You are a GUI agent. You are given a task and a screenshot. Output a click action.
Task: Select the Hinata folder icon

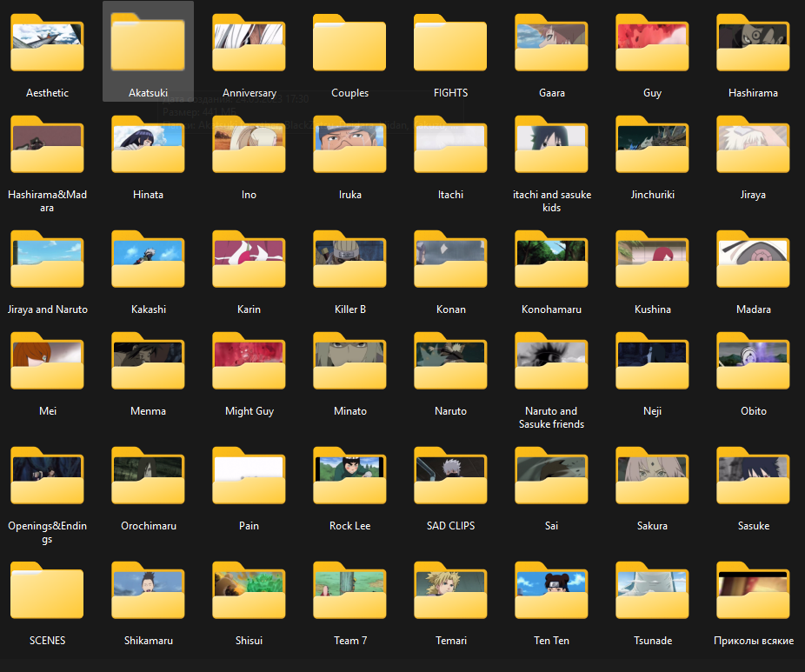pos(148,144)
